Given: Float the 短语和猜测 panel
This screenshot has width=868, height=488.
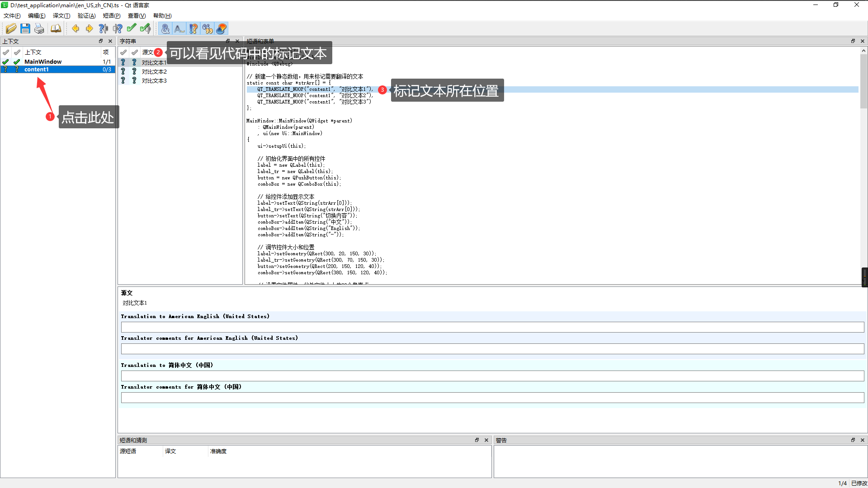Looking at the screenshot, I should click(477, 440).
